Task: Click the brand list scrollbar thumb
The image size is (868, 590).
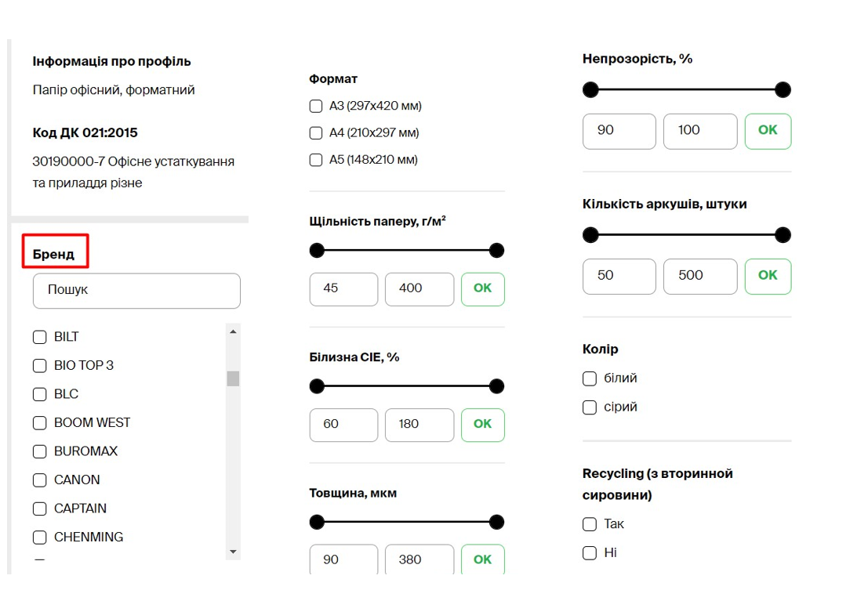Action: [x=233, y=378]
